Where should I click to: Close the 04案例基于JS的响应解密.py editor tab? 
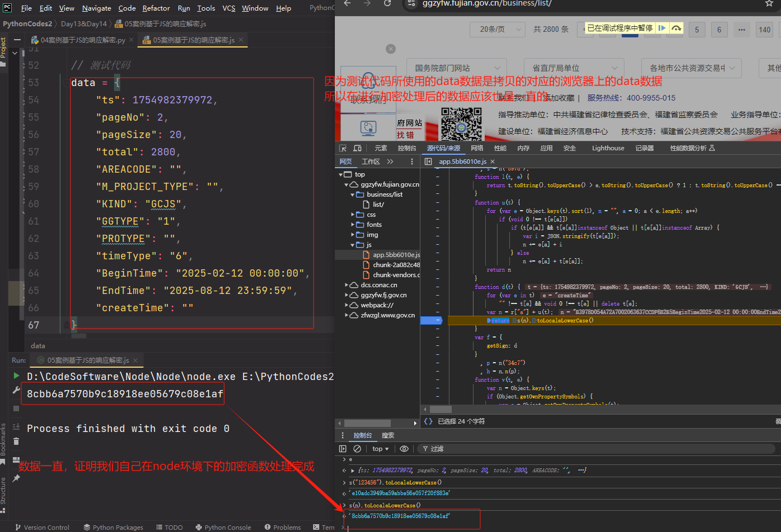(131, 40)
